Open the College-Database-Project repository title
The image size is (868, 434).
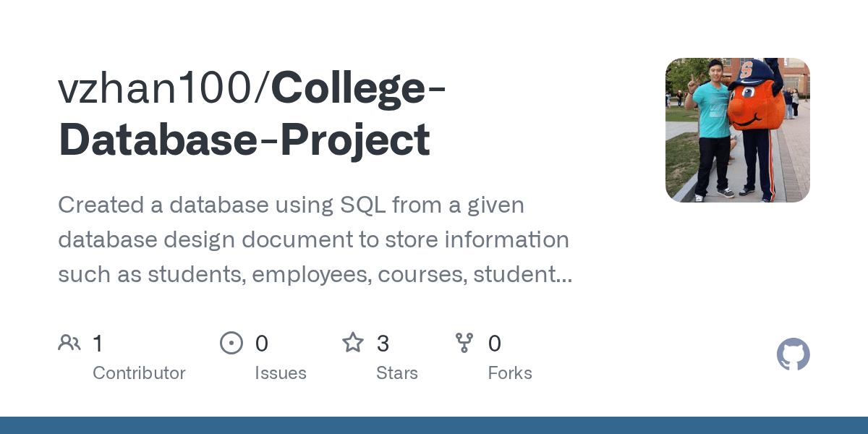click(x=246, y=140)
